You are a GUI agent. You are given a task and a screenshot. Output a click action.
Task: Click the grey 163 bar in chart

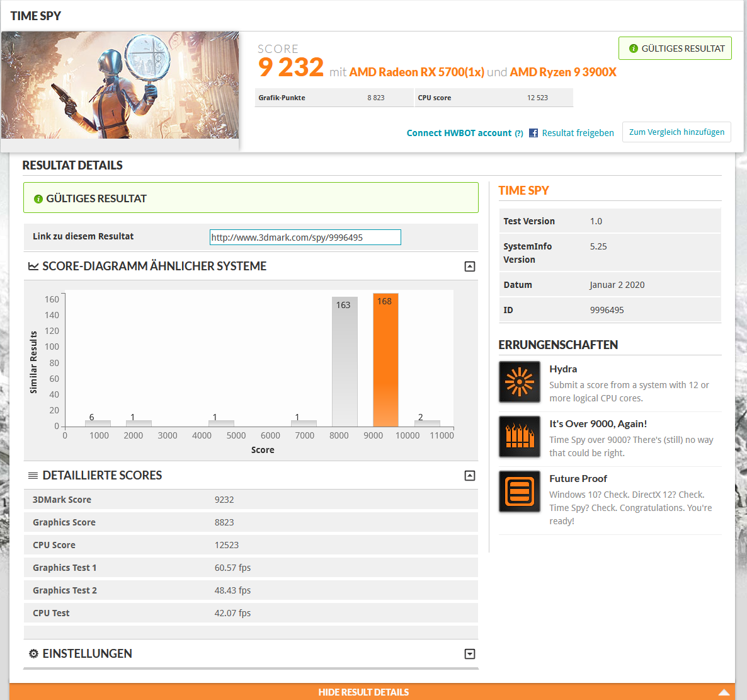(345, 362)
